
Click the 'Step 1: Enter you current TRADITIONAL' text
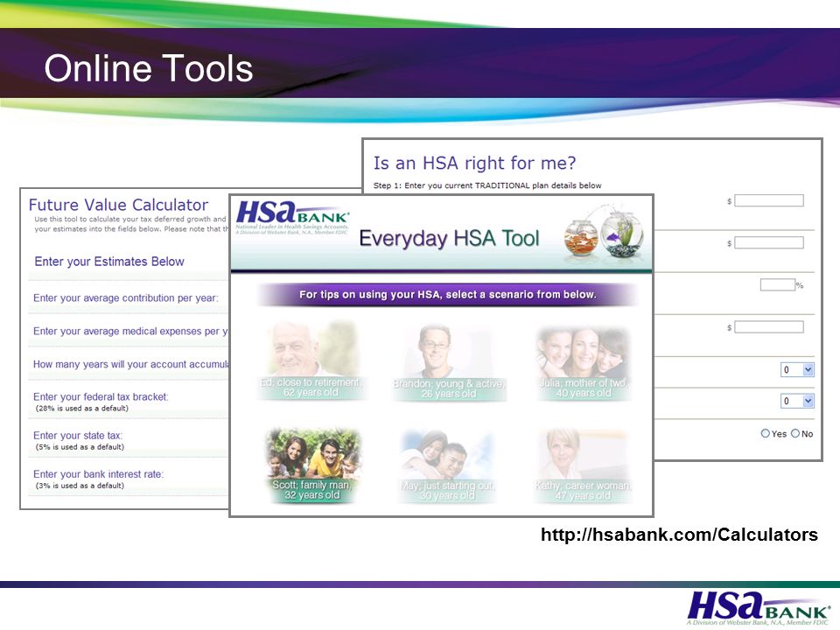pyautogui.click(x=487, y=185)
